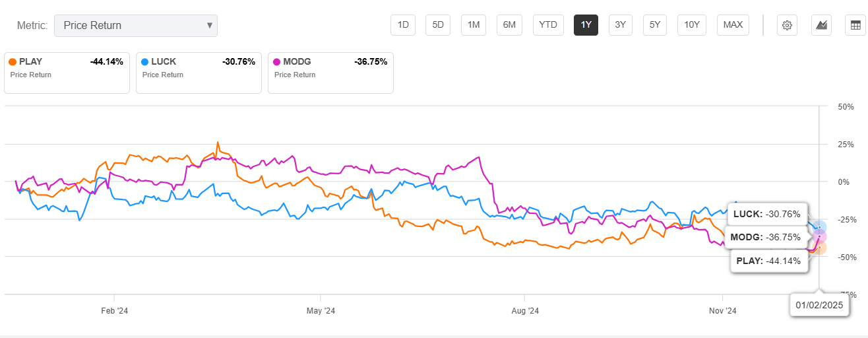Click the blue LUCK legend dot
The width and height of the screenshot is (868, 338).
pos(144,62)
